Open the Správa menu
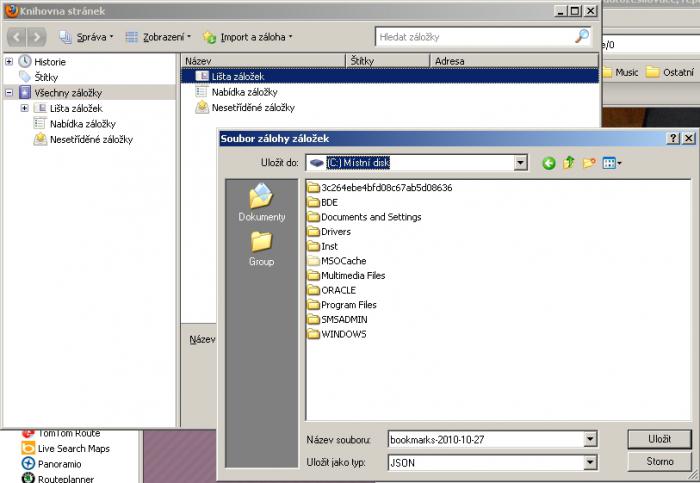Screen dimensions: 700x483 pos(87,37)
